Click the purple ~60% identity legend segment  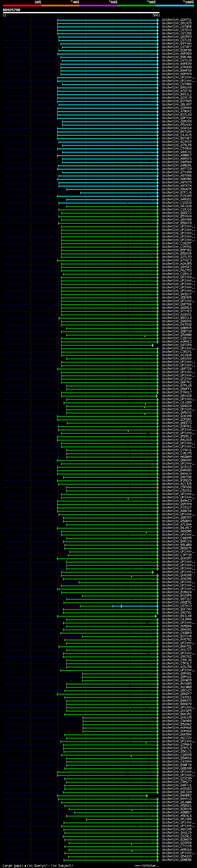tap(99, 6)
